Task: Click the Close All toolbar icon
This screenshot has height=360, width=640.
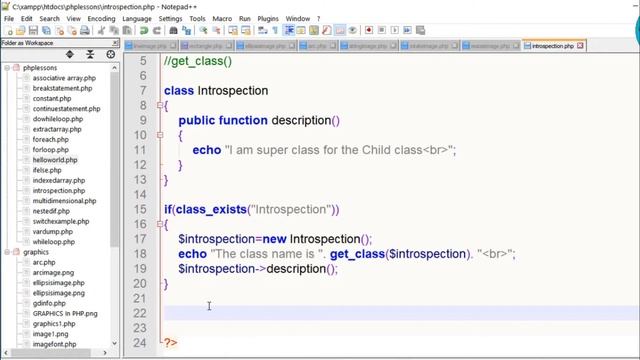Action: pos(72,31)
